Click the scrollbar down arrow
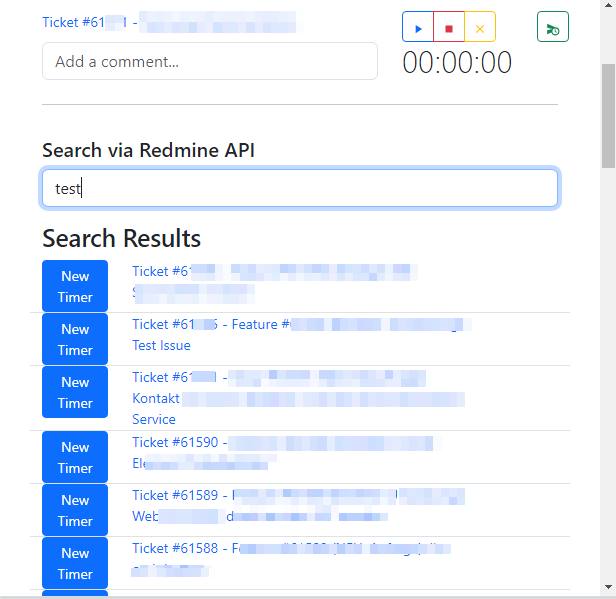Viewport: 616px width, 599px height. pos(608,587)
